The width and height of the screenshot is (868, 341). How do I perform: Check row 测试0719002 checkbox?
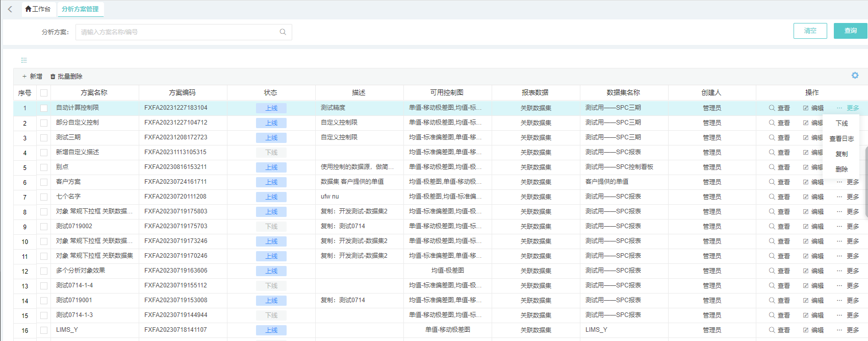click(44, 227)
